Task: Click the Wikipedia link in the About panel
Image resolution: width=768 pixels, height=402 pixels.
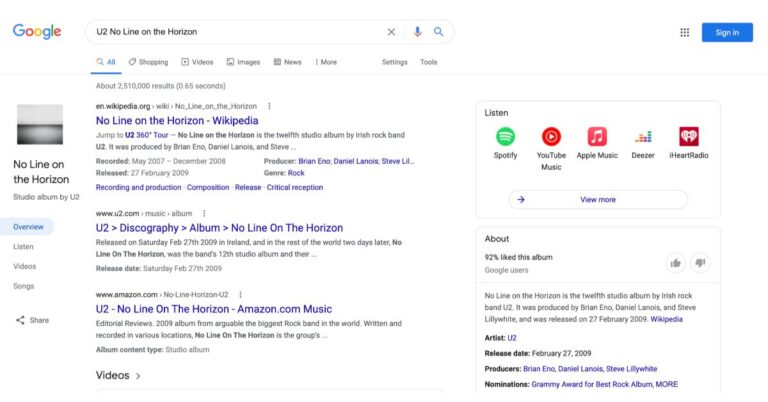Action: [x=666, y=319]
